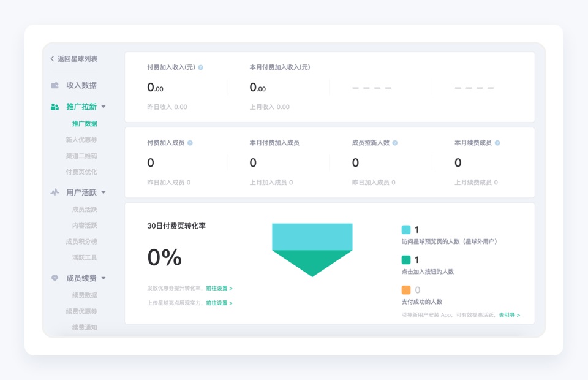Open 续费通知 submenu item

click(85, 327)
